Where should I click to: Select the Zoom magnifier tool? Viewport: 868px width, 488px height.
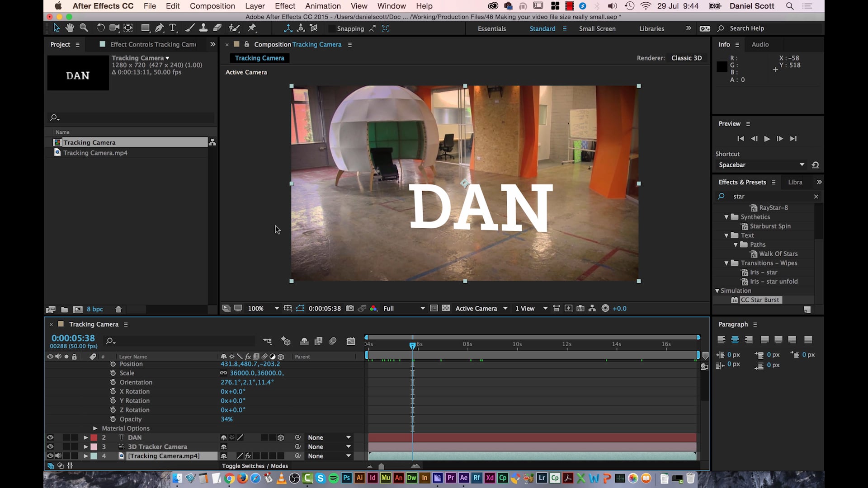(x=84, y=28)
